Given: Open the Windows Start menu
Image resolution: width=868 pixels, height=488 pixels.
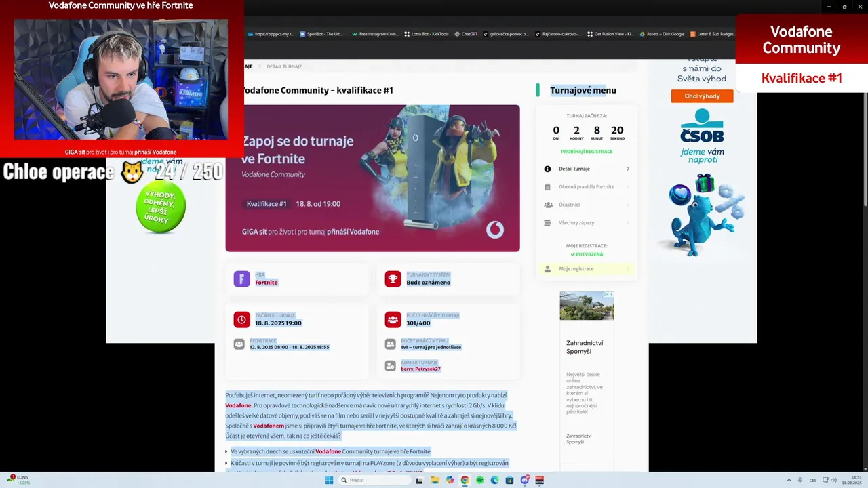Looking at the screenshot, I should [x=329, y=480].
